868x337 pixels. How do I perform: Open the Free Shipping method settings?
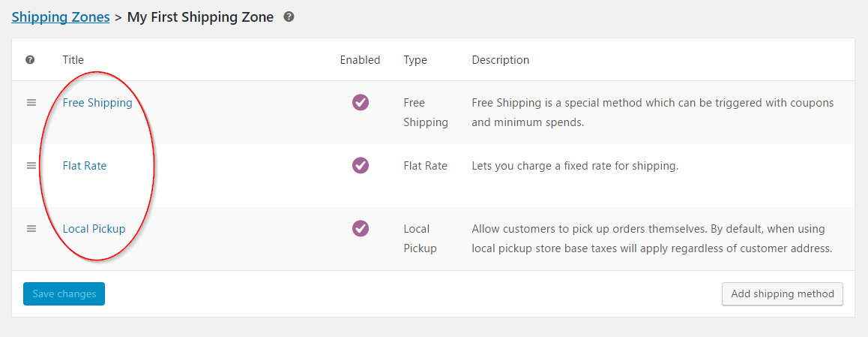pos(97,103)
